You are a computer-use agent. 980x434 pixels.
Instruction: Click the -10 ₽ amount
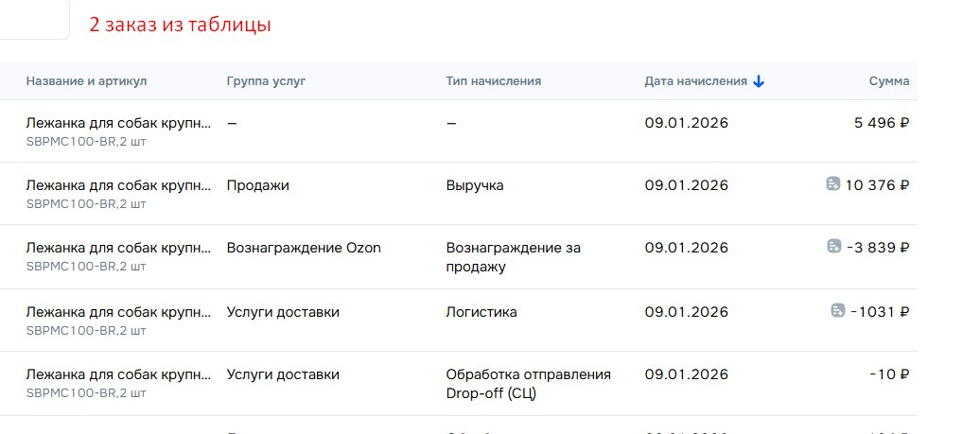[x=889, y=374]
